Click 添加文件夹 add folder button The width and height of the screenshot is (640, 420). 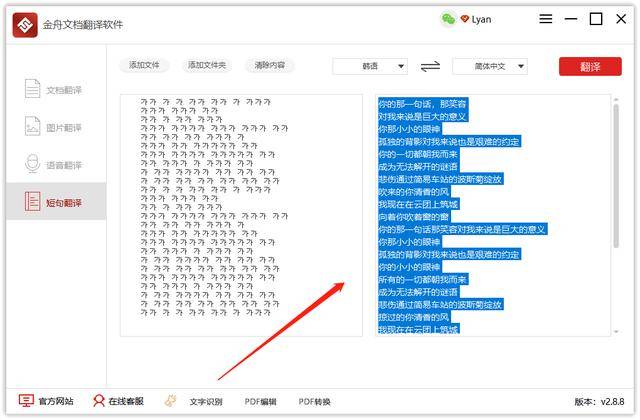click(207, 66)
